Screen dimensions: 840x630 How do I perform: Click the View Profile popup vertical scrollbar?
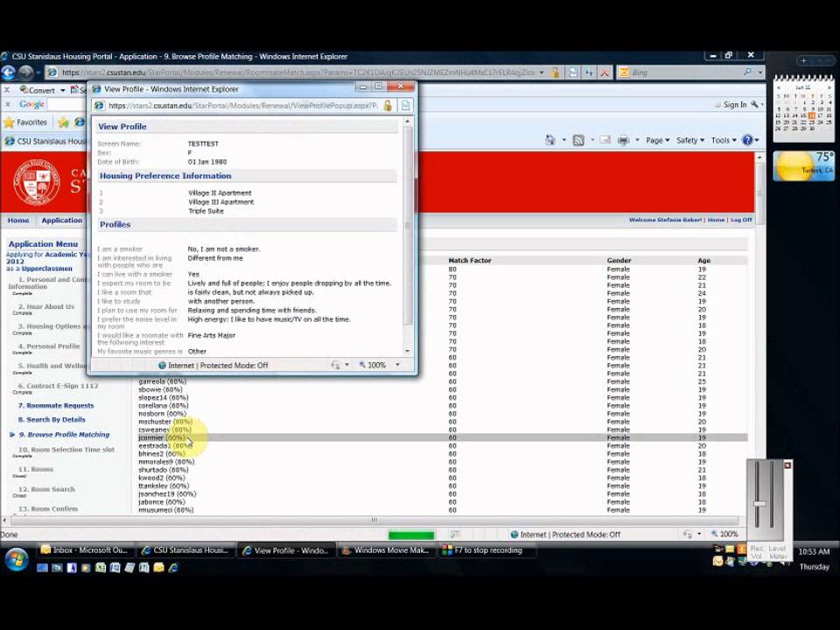pos(408,235)
